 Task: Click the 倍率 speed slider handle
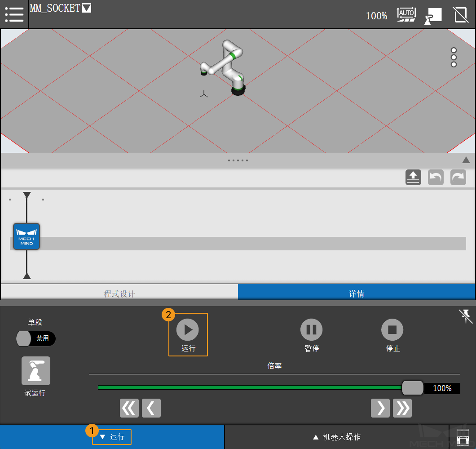coord(412,388)
